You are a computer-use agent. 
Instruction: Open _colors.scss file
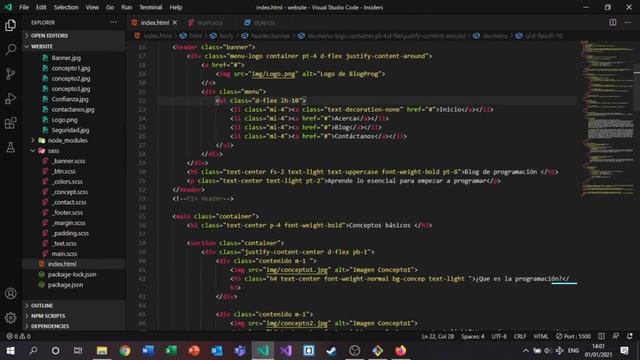(67, 182)
